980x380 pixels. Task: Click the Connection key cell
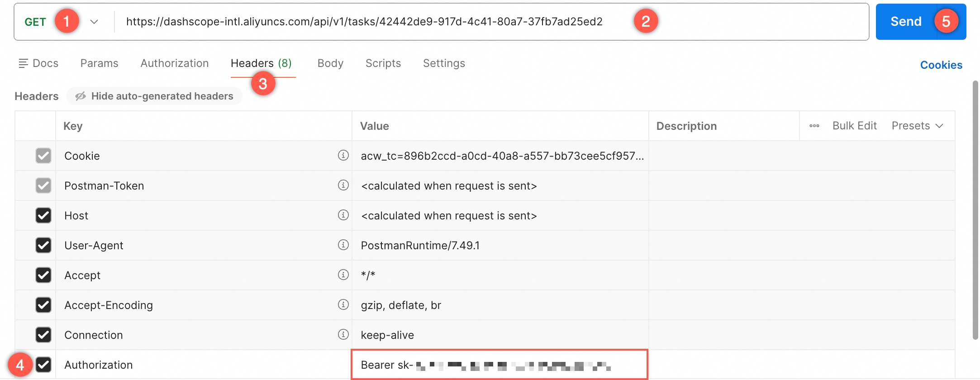[204, 335]
